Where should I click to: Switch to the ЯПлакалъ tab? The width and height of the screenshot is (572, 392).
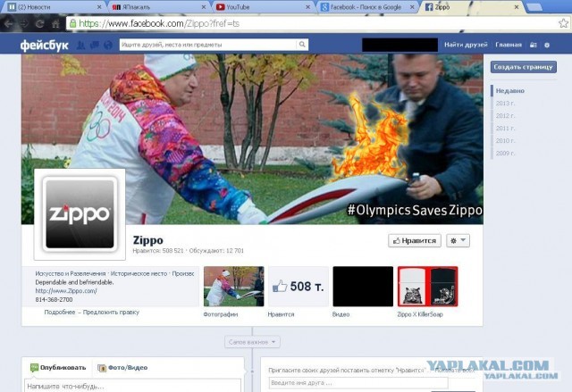(x=158, y=7)
